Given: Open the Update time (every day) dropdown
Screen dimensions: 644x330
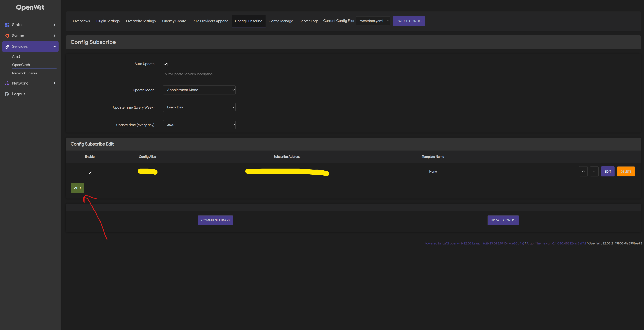Looking at the screenshot, I should pyautogui.click(x=199, y=125).
